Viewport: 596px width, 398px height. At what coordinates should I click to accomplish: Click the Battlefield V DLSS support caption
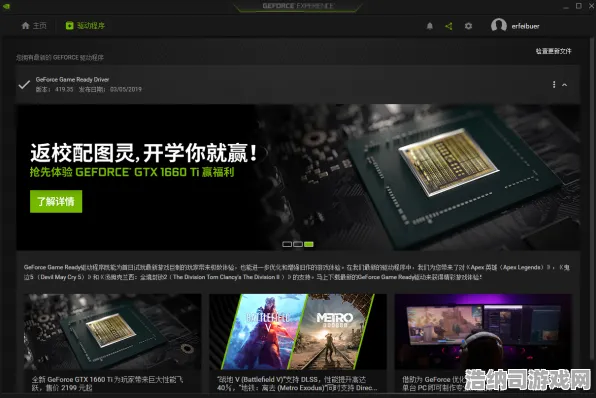coord(297,383)
